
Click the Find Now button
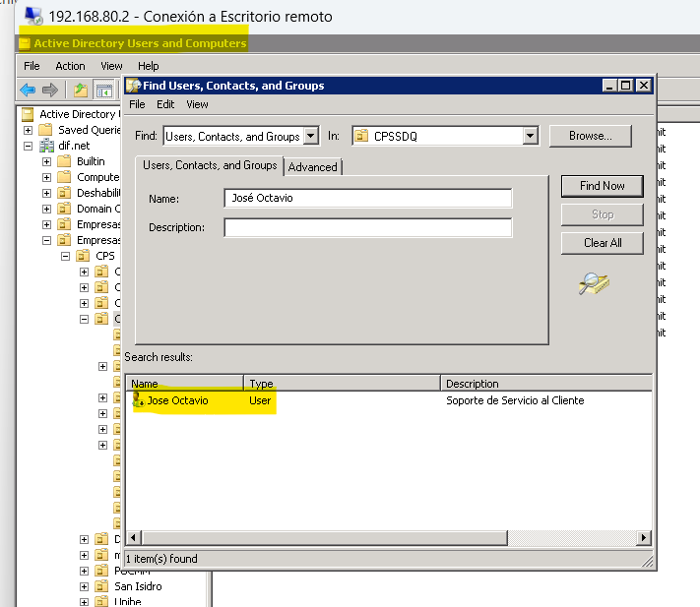(603, 186)
